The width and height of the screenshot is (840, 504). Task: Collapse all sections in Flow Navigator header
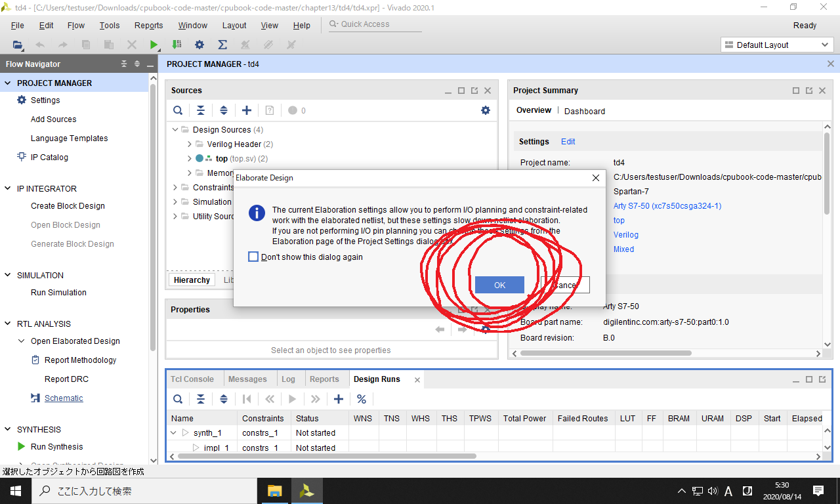[124, 64]
